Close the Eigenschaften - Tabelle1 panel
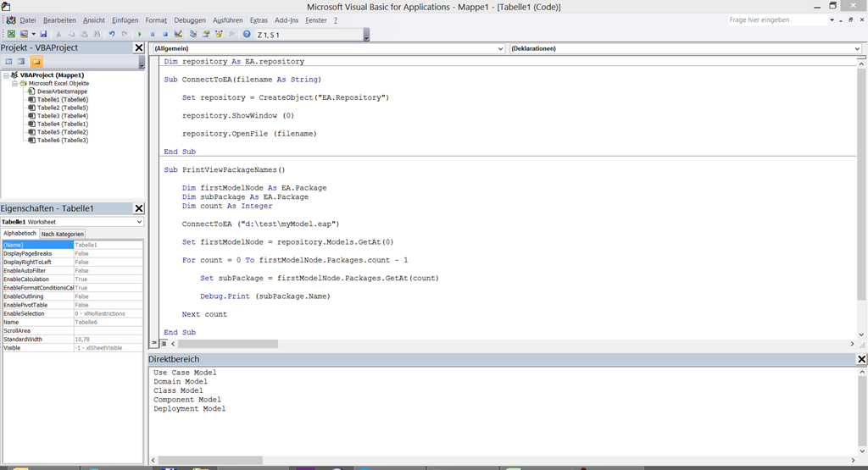868x470 pixels. pyautogui.click(x=139, y=208)
